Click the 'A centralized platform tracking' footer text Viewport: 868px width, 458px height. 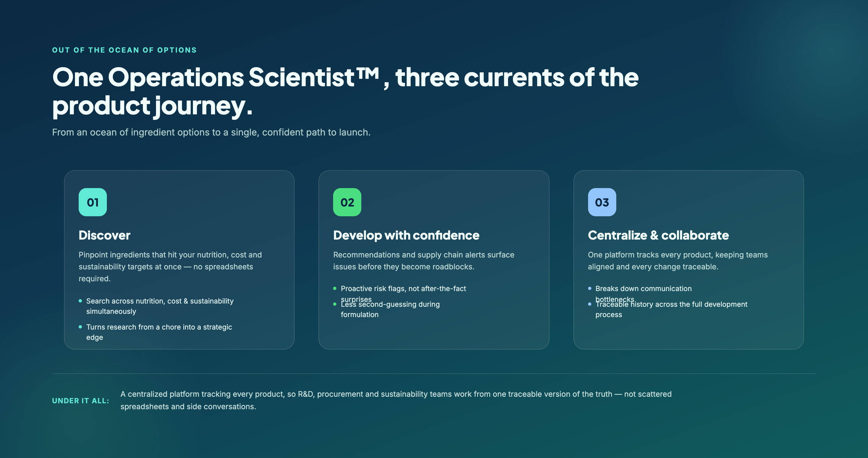point(396,400)
